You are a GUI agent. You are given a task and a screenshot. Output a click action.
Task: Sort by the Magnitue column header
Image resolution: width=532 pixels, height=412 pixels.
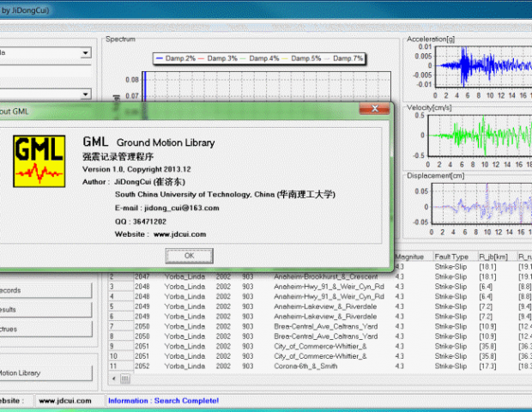tap(411, 257)
